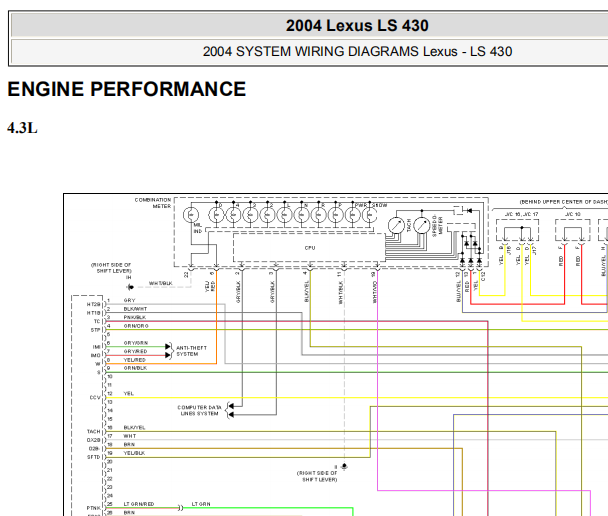Click the 'PNK/BLK' wire label
The image size is (608, 516).
[135, 317]
